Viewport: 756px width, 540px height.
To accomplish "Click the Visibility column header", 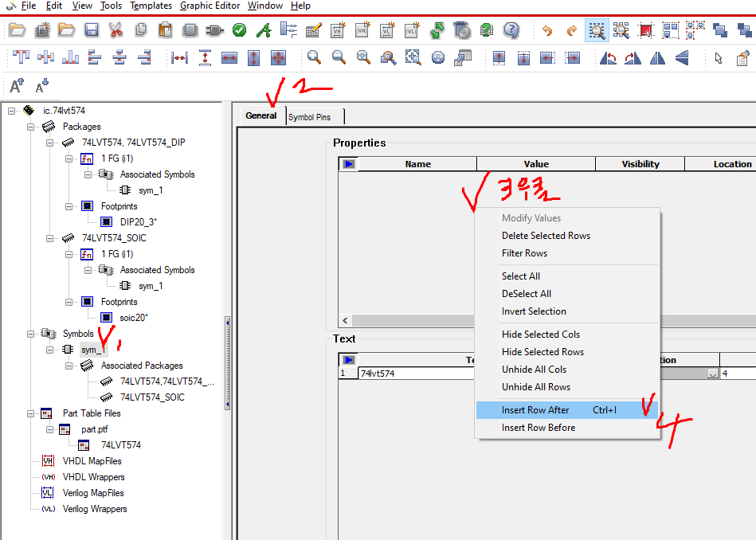I will pyautogui.click(x=640, y=164).
